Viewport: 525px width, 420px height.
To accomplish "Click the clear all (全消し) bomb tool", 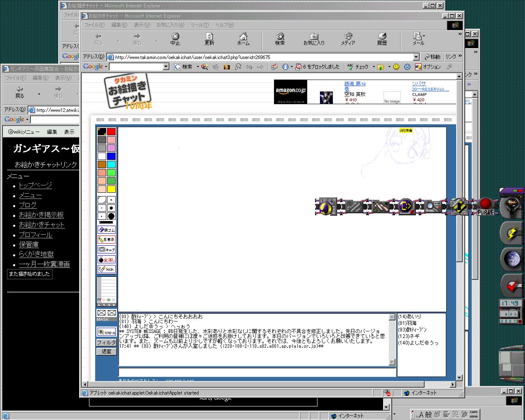I will (x=107, y=259).
